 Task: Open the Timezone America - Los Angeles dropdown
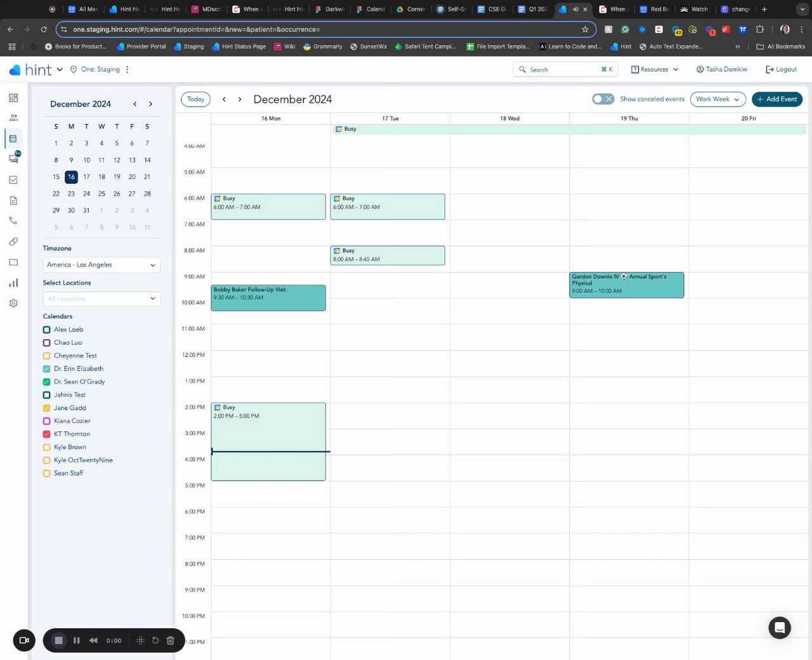pyautogui.click(x=101, y=265)
